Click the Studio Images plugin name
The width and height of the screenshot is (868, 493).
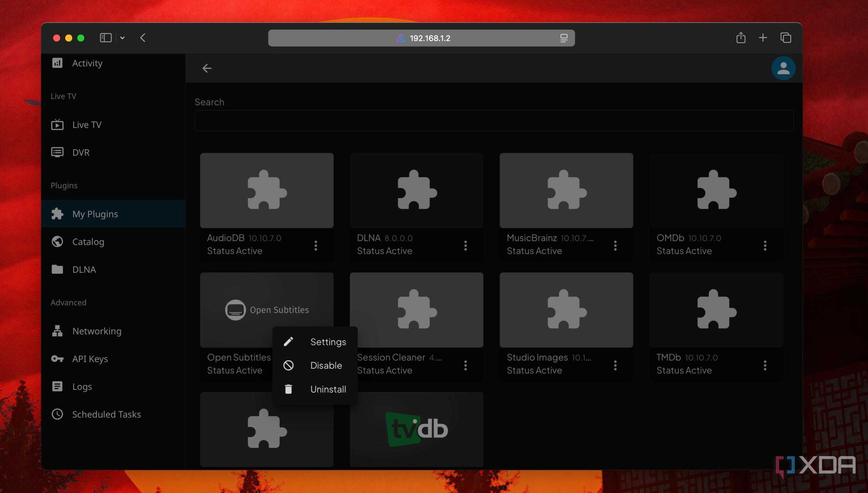[537, 358]
